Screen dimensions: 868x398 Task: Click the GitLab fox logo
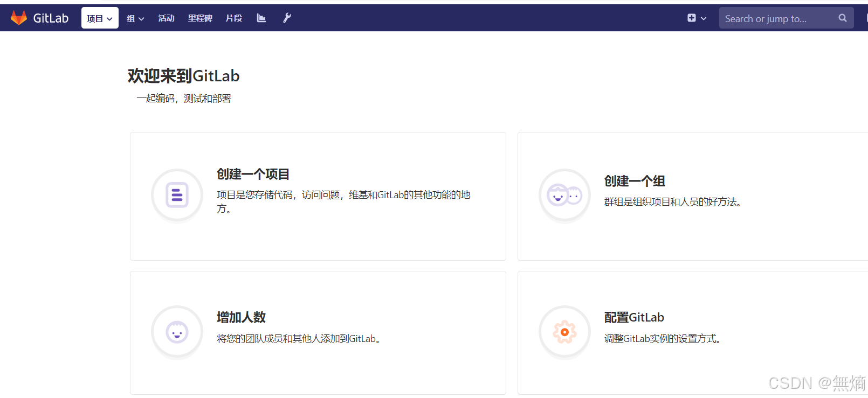pos(19,18)
